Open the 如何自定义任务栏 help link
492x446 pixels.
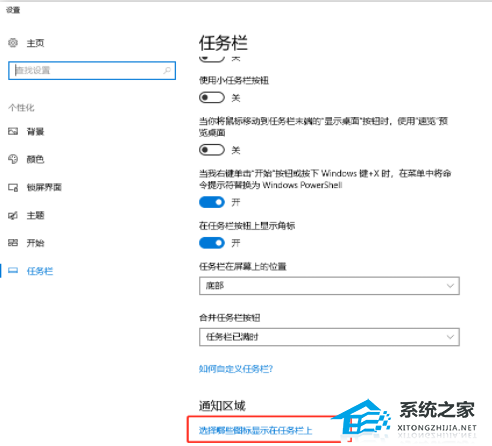click(x=236, y=369)
